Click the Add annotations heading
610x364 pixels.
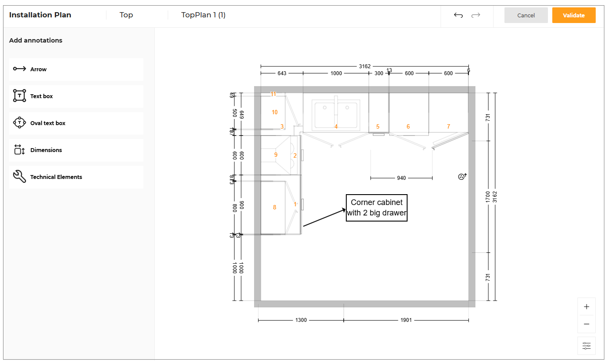[x=36, y=40]
